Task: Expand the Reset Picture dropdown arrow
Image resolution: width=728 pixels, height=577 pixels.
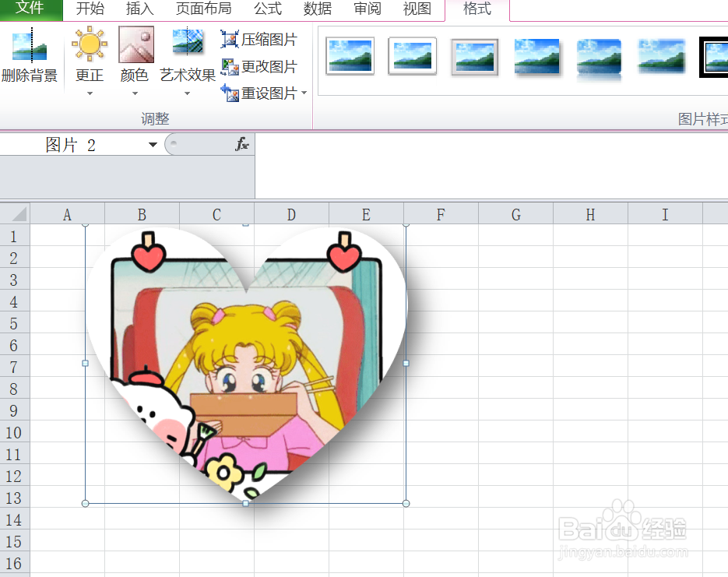Action: 304,93
